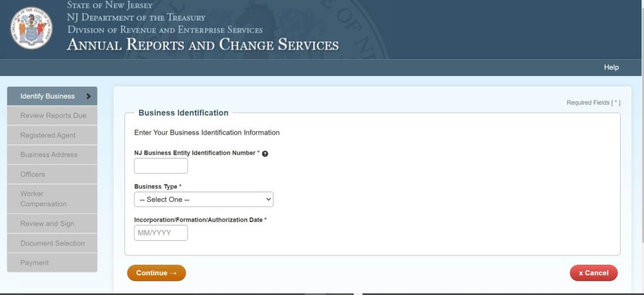644x295 pixels.
Task: Click the red Cancel button
Action: 593,273
